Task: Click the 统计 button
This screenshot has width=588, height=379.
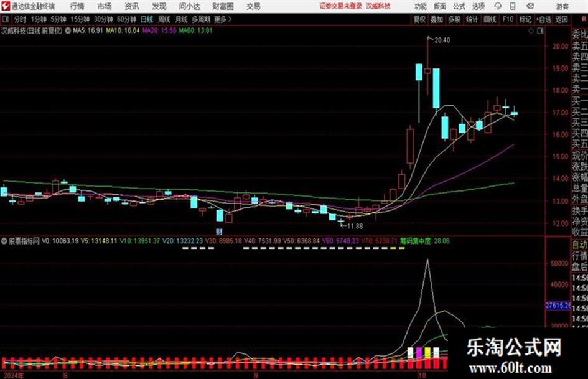Action: click(472, 19)
